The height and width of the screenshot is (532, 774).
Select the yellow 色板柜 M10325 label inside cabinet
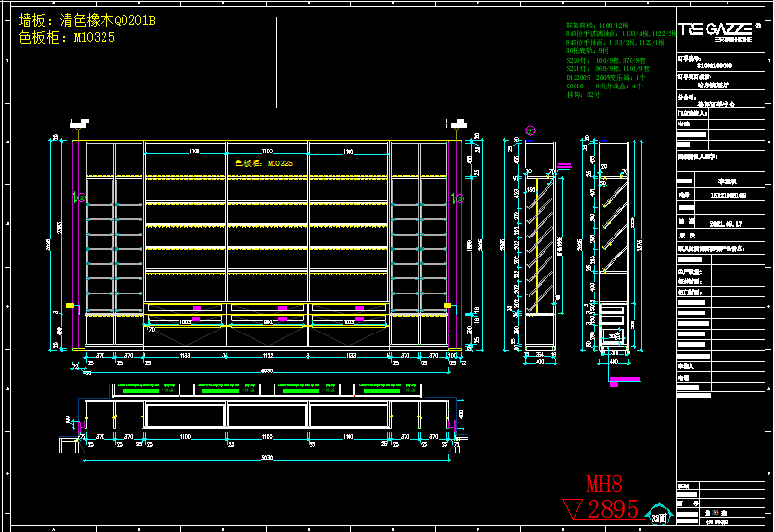pyautogui.click(x=264, y=163)
